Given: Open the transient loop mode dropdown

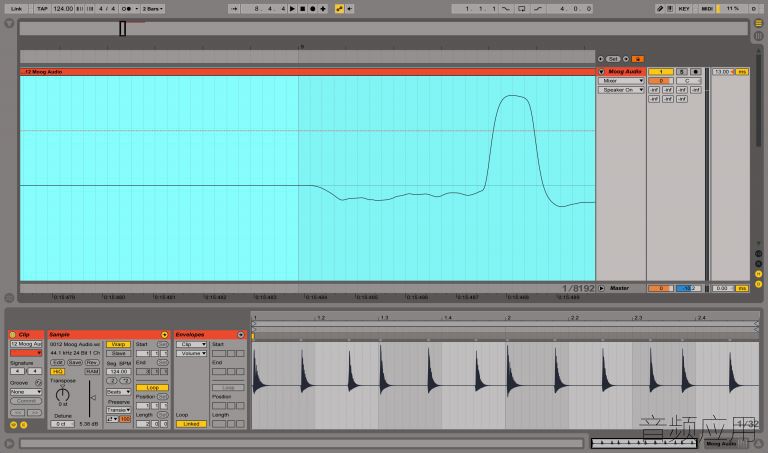Looking at the screenshot, I should pos(112,419).
